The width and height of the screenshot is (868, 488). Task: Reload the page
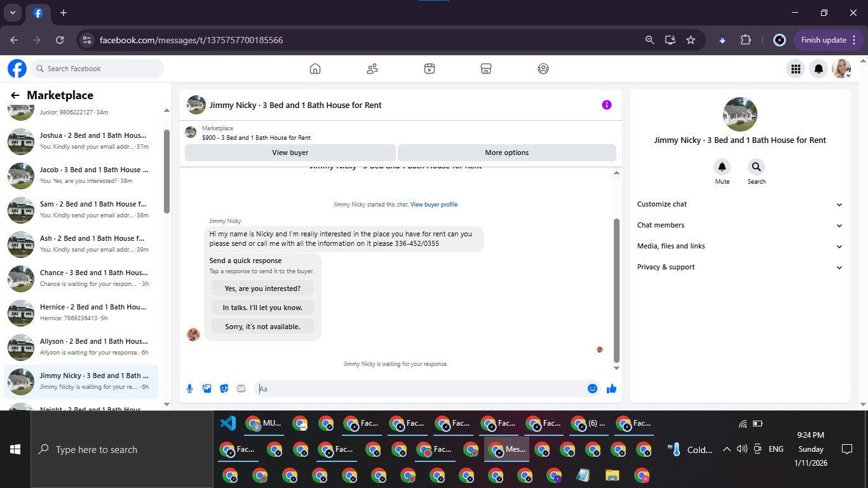coord(60,40)
